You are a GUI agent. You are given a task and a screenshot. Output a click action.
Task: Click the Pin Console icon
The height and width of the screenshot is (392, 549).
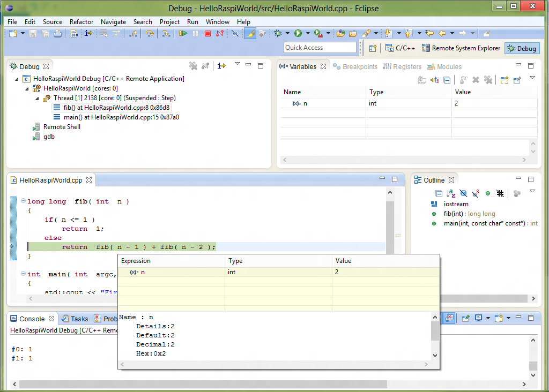coord(466,318)
